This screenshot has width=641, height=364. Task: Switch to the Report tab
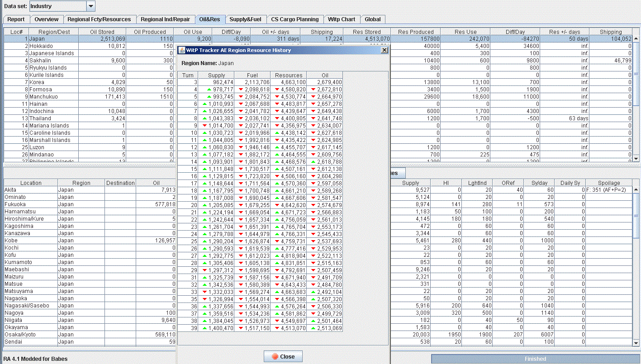point(16,19)
